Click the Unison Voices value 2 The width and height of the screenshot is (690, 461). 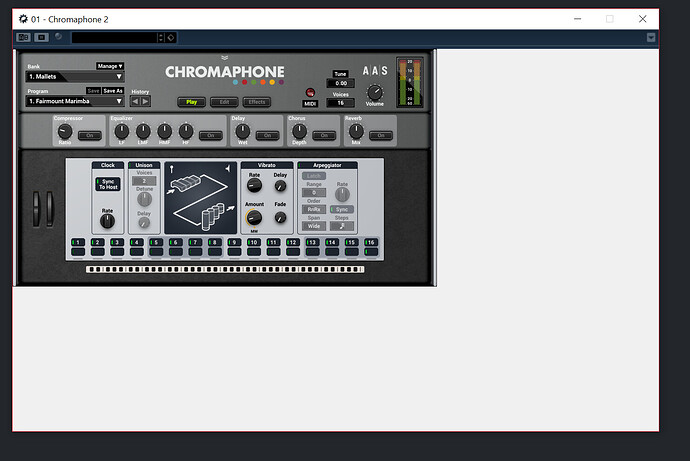coord(144,181)
